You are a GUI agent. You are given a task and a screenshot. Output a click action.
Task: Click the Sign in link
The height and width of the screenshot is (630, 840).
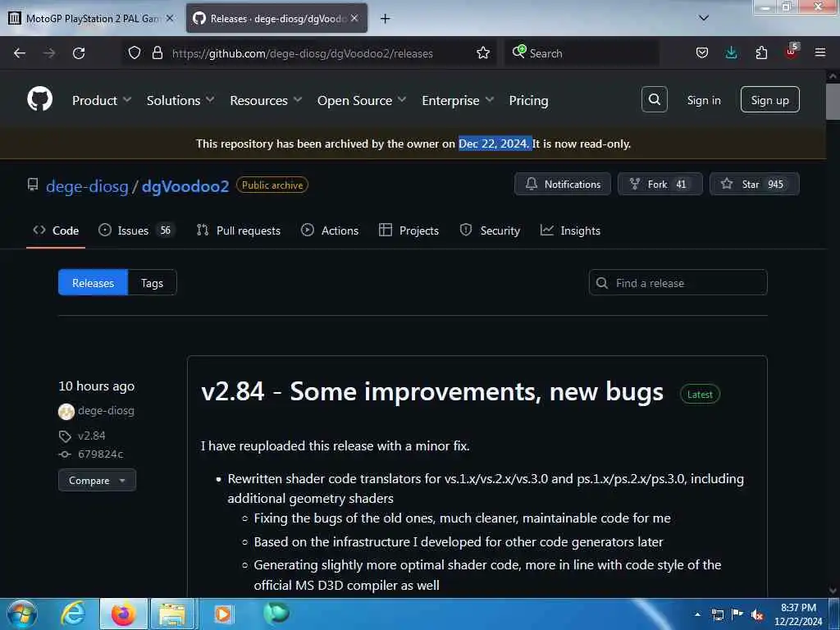click(703, 100)
